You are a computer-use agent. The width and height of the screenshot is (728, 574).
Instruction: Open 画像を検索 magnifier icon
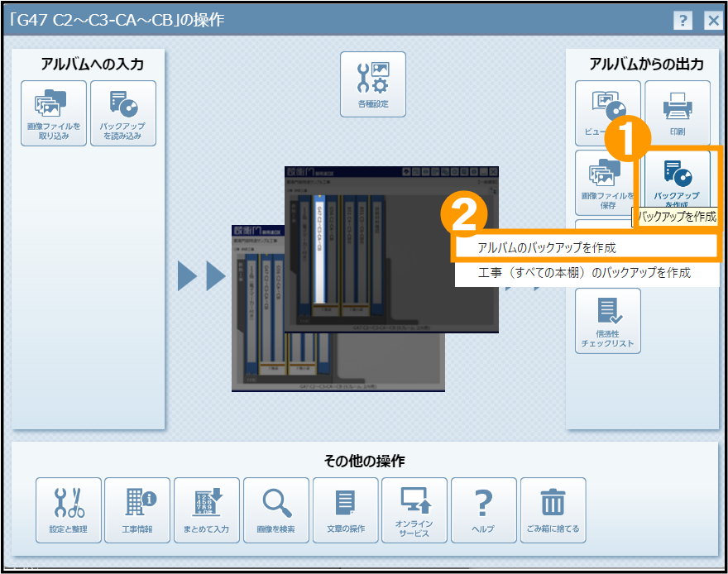click(276, 509)
